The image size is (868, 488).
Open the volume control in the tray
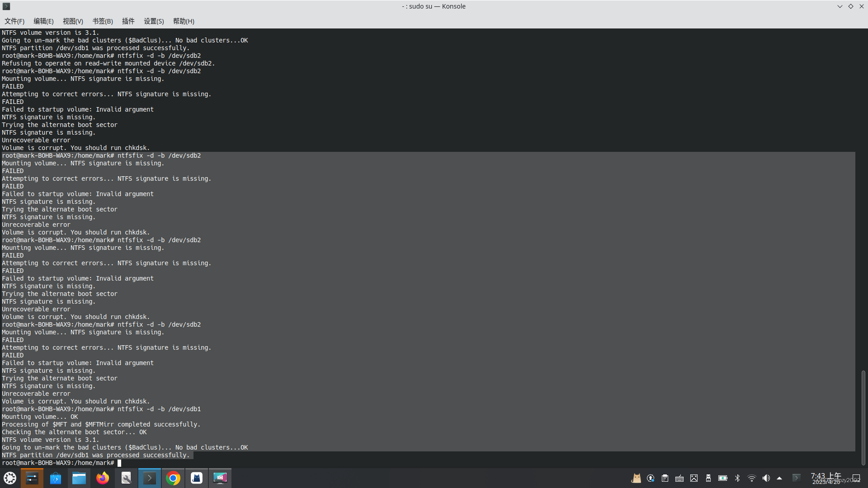[x=766, y=478]
